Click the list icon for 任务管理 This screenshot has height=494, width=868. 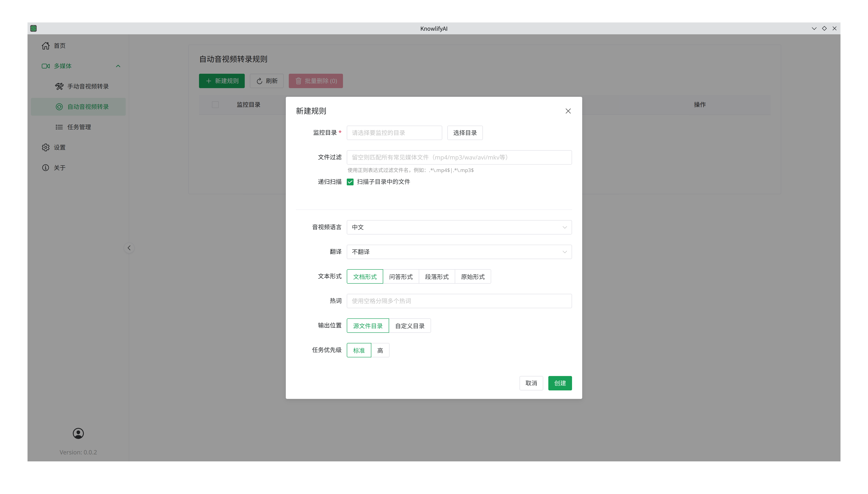59,127
